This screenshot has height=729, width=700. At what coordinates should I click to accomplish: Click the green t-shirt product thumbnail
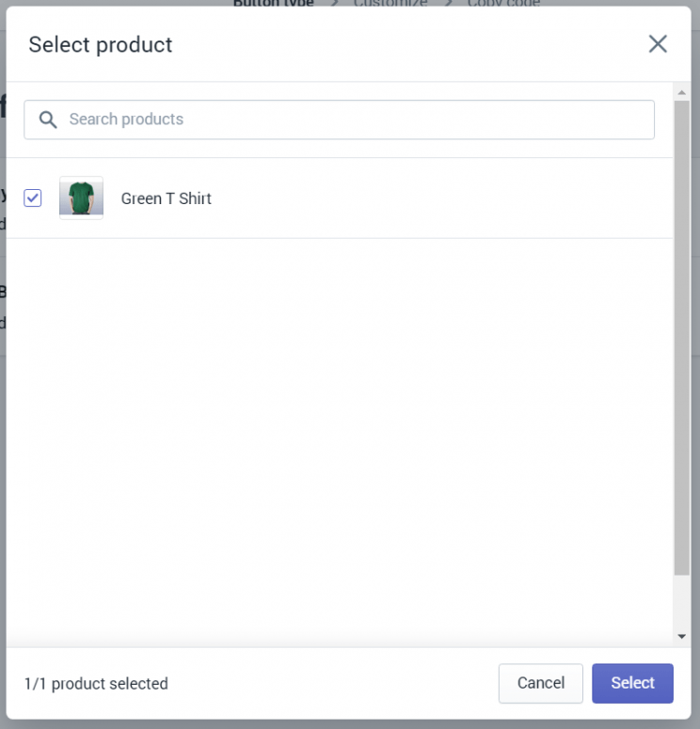point(82,198)
